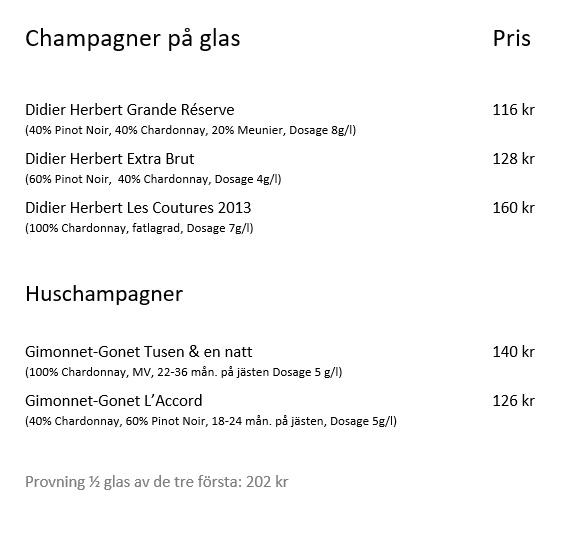Click the 'Pris' column heading

coord(511,38)
